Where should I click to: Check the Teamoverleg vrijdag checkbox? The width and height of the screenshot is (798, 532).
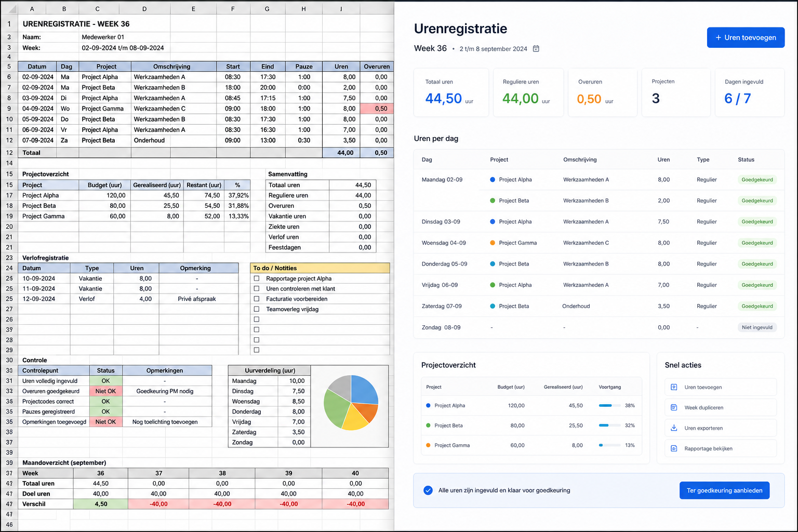256,309
